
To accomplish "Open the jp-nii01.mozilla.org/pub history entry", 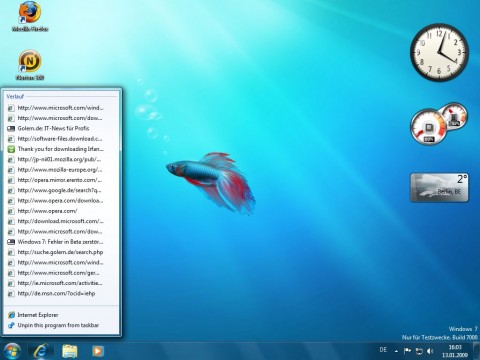I will click(x=61, y=159).
